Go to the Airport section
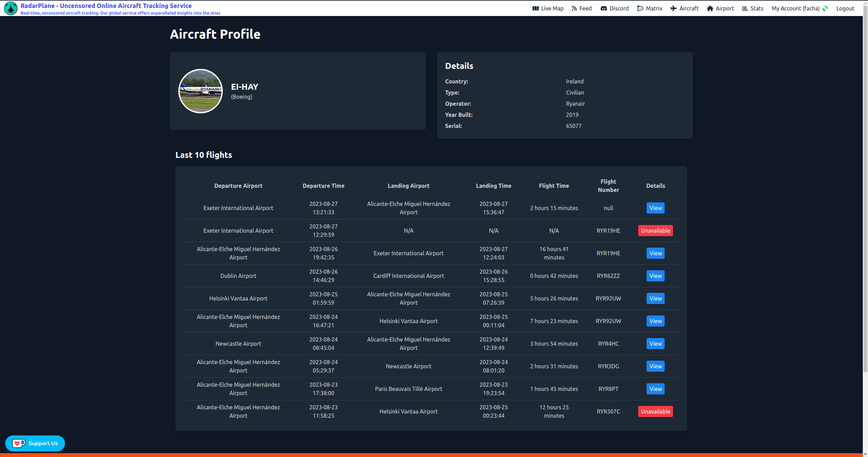868x457 pixels. tap(720, 8)
